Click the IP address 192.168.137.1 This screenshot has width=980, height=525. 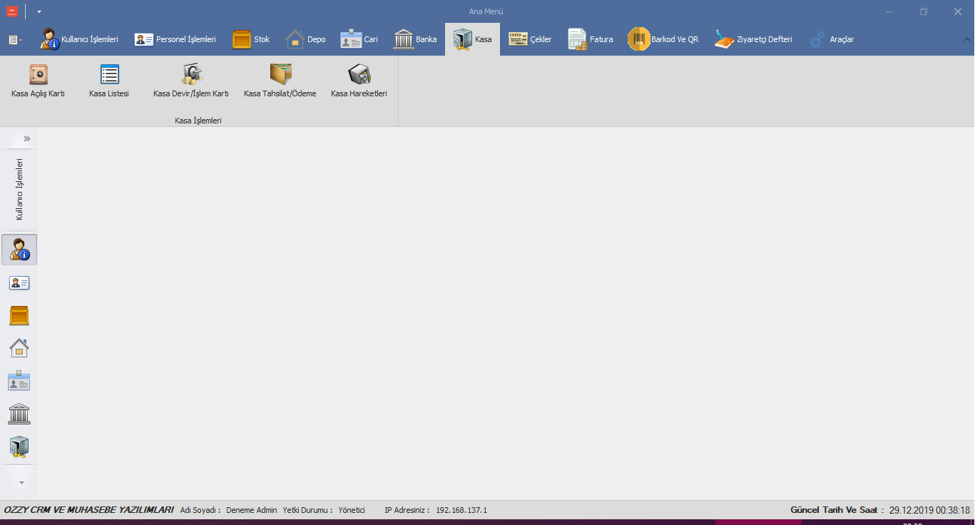tap(461, 510)
